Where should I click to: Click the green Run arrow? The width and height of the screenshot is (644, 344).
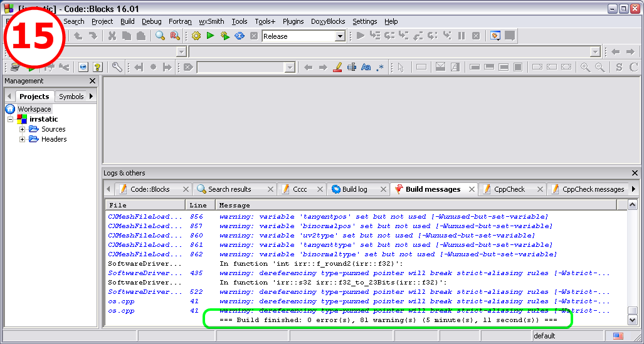211,36
